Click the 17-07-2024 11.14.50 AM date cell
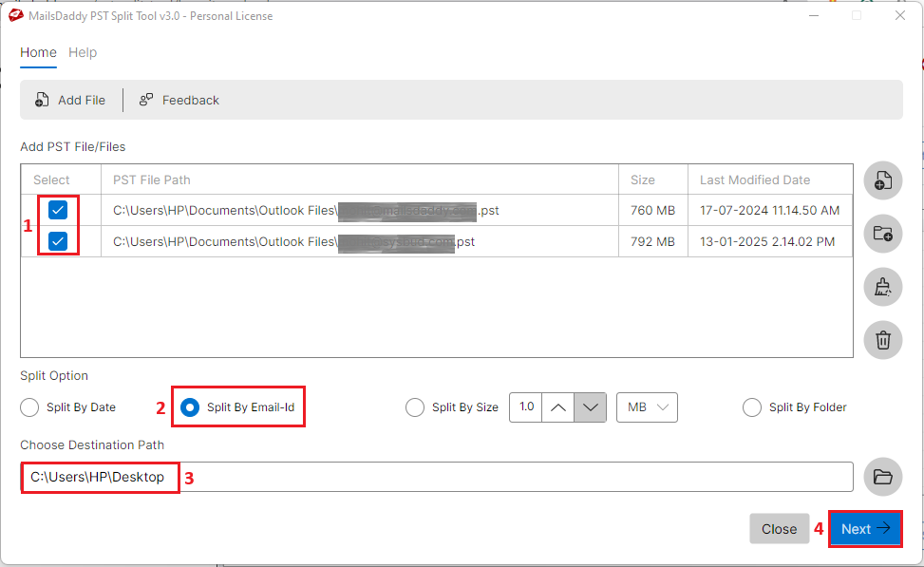Screen dimensions: 924x567 [769, 211]
